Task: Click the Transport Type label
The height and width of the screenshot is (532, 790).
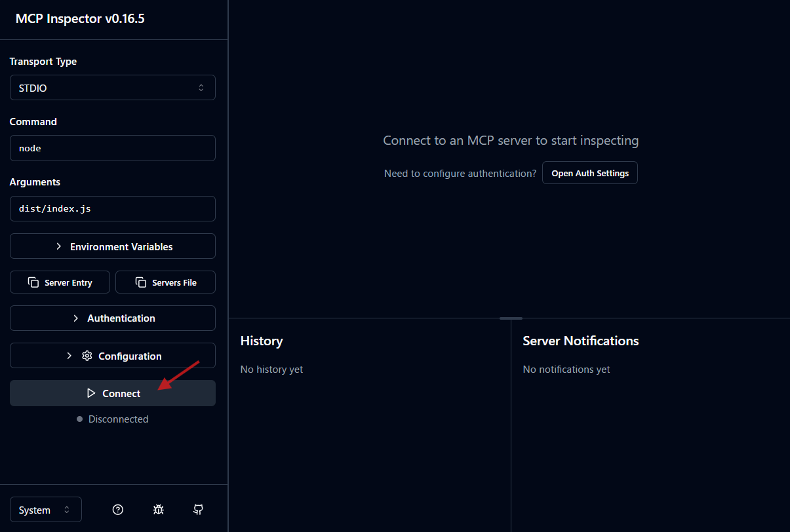Action: [x=43, y=62]
